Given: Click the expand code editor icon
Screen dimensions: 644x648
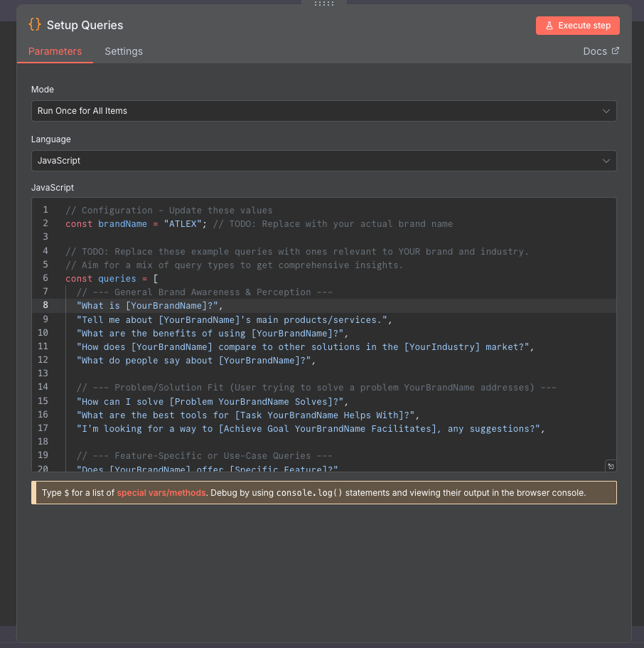Looking at the screenshot, I should (611, 466).
